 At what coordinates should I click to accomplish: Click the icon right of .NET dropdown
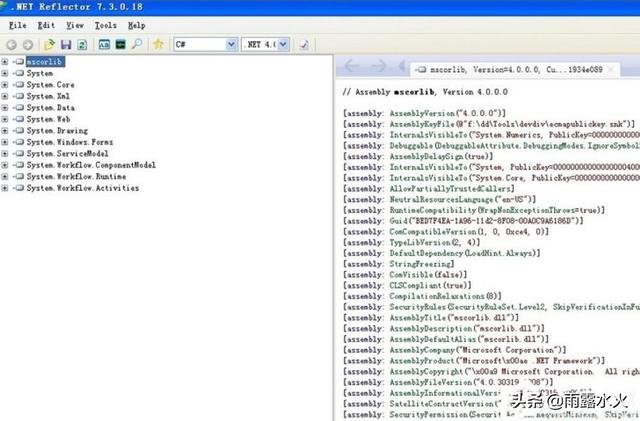click(304, 44)
